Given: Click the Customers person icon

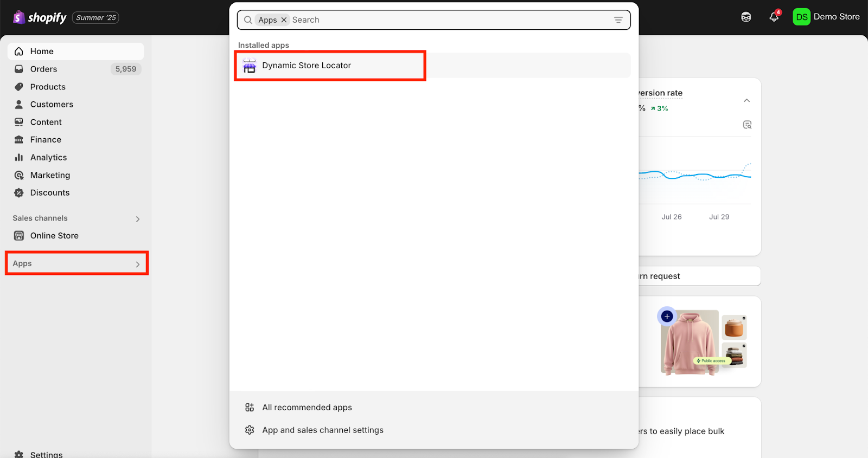Looking at the screenshot, I should (x=19, y=105).
